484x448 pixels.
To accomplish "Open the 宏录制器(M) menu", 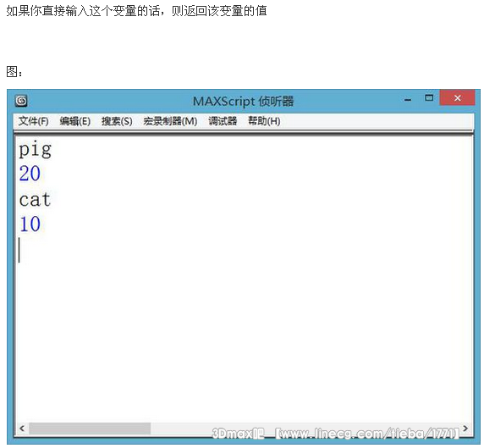I will [x=170, y=121].
